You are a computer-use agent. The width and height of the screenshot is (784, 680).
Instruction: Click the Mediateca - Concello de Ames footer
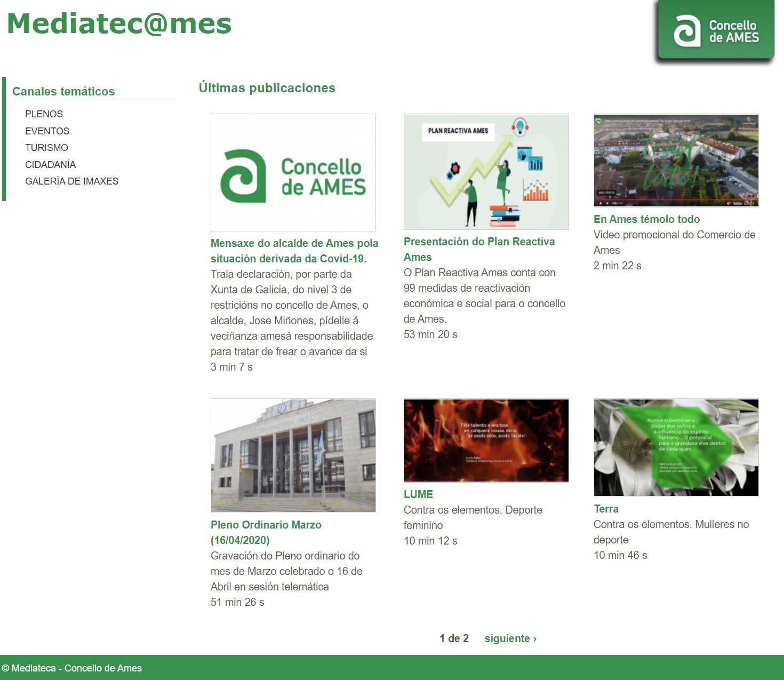[72, 668]
